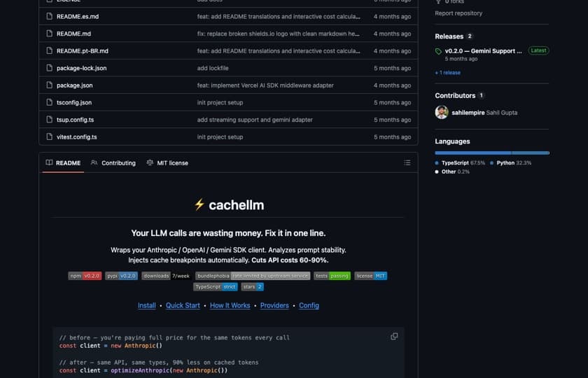
Task: Switch to the MIT license tab
Action: 167,162
